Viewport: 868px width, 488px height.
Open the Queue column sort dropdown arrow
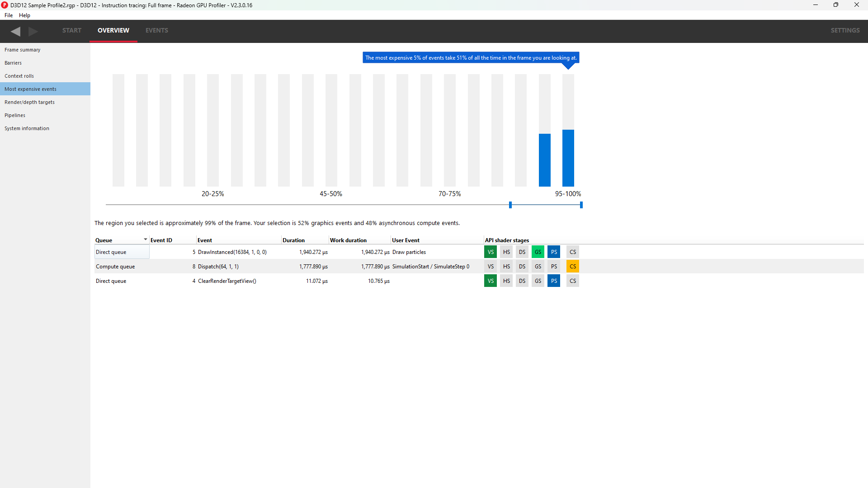[146, 239]
